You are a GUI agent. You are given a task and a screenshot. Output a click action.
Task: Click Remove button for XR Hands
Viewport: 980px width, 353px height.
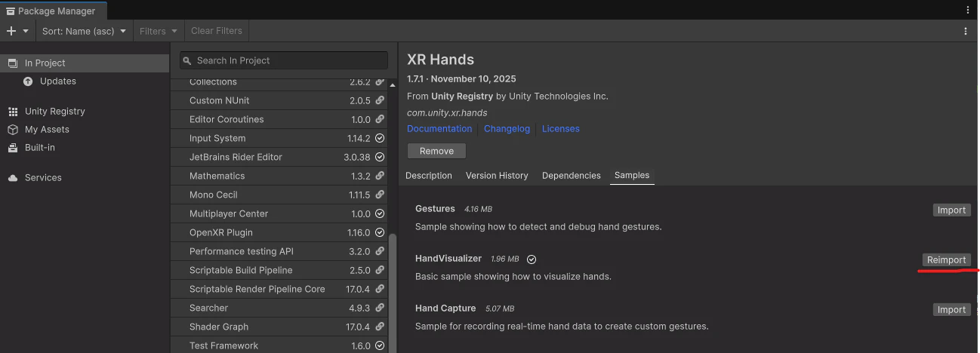point(436,151)
